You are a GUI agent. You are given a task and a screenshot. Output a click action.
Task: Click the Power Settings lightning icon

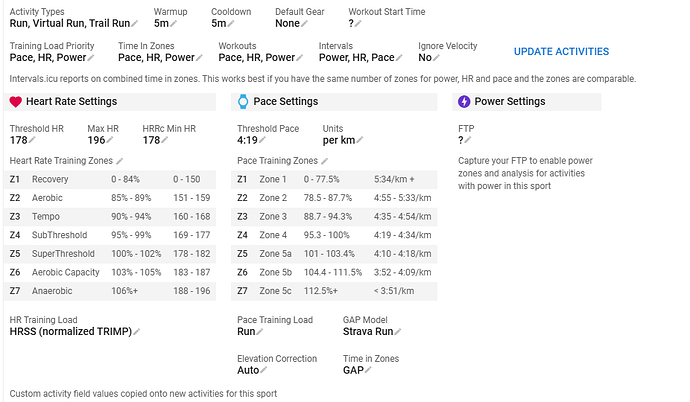[463, 101]
